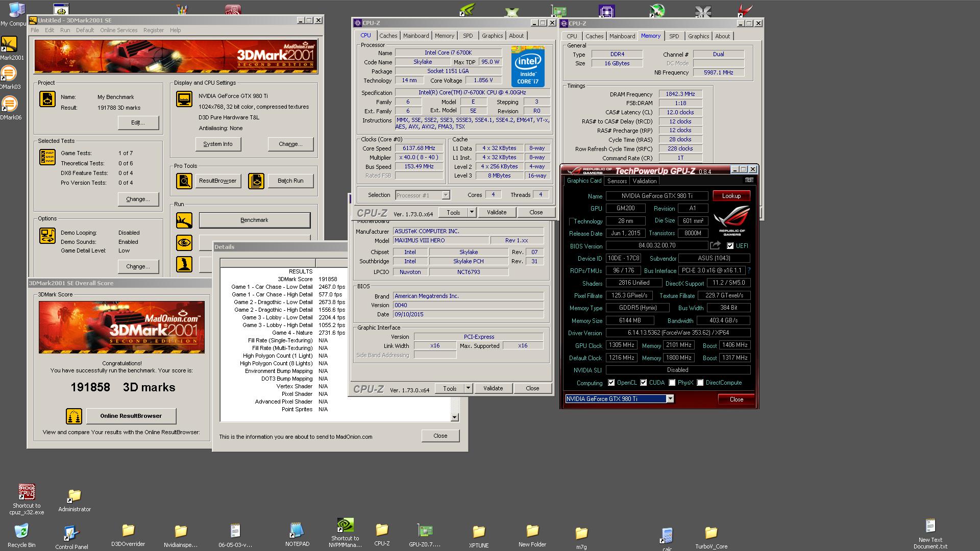Open the Control Panel desktop icon
Screen dimensions: 980x551
click(70, 533)
